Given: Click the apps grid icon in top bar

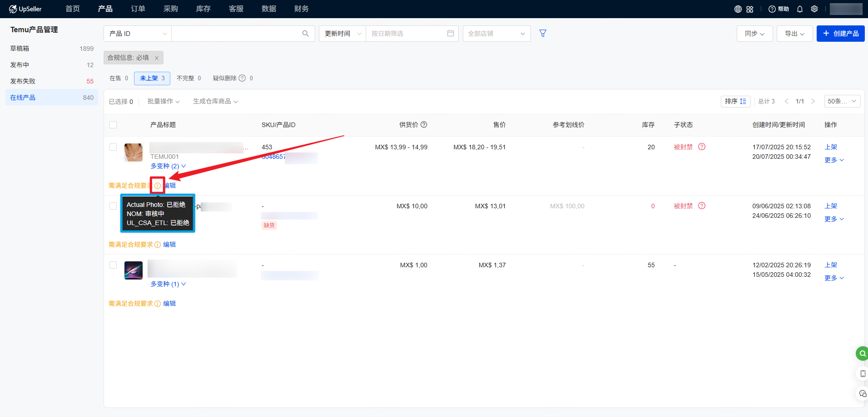Looking at the screenshot, I should pos(750,9).
